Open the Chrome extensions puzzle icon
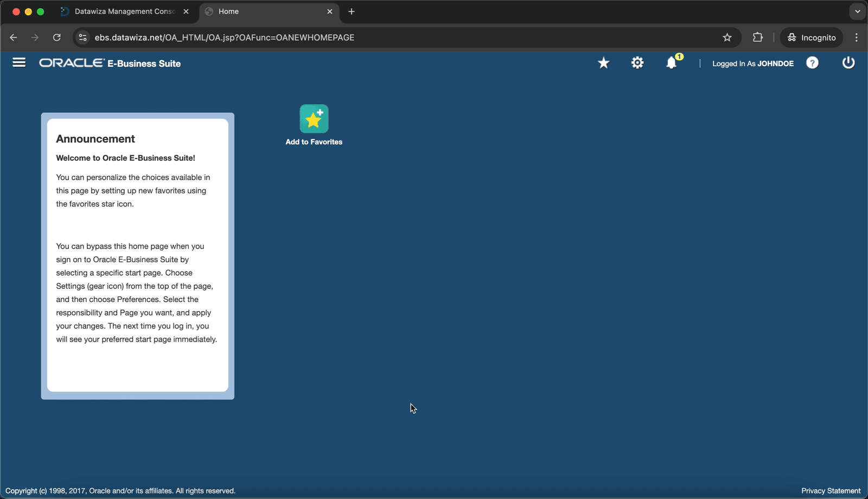 pyautogui.click(x=758, y=37)
